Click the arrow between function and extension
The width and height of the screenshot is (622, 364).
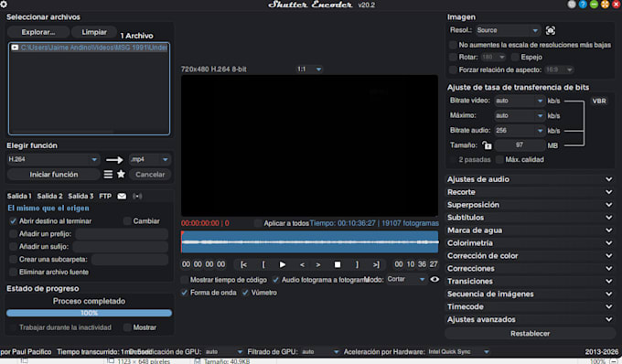tap(114, 160)
